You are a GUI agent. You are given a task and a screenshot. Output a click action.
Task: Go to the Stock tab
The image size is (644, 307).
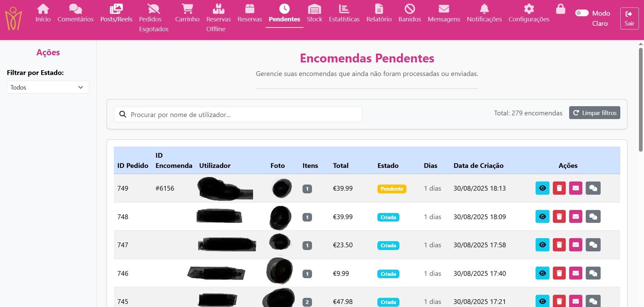314,14
